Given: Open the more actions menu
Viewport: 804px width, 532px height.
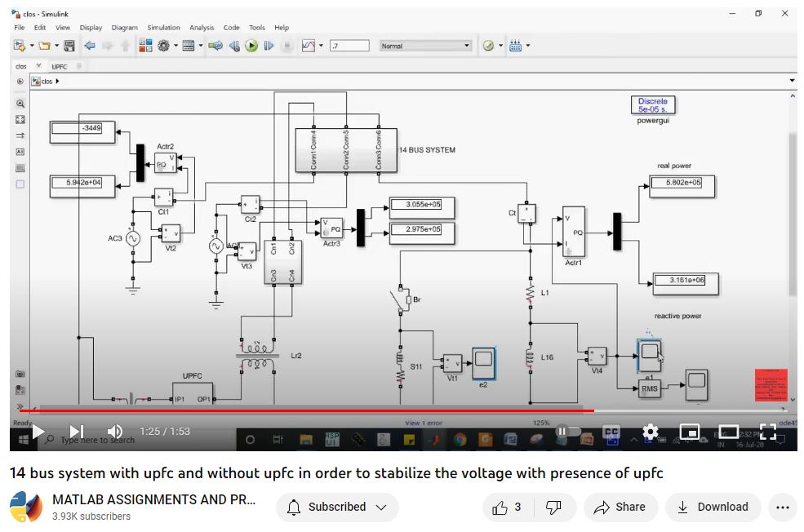Looking at the screenshot, I should (x=781, y=508).
